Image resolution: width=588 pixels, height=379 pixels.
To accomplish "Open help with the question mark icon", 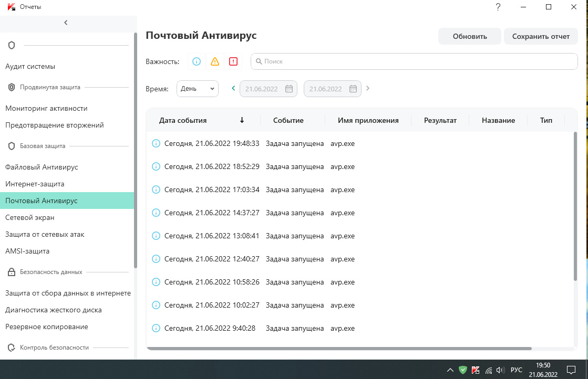I will [498, 7].
